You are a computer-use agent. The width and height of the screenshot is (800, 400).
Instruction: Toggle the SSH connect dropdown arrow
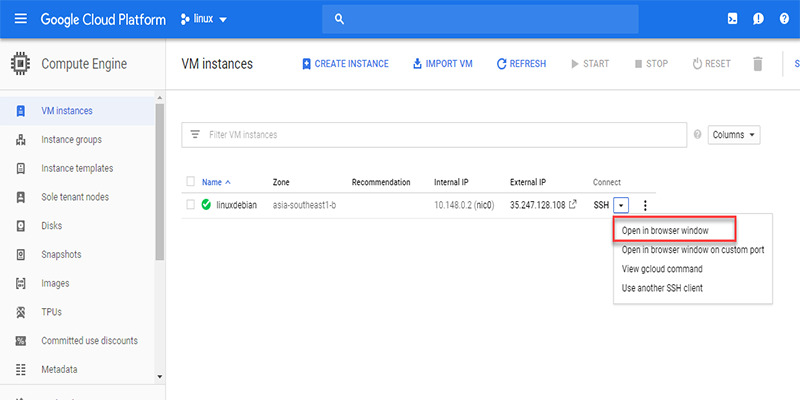(x=621, y=206)
